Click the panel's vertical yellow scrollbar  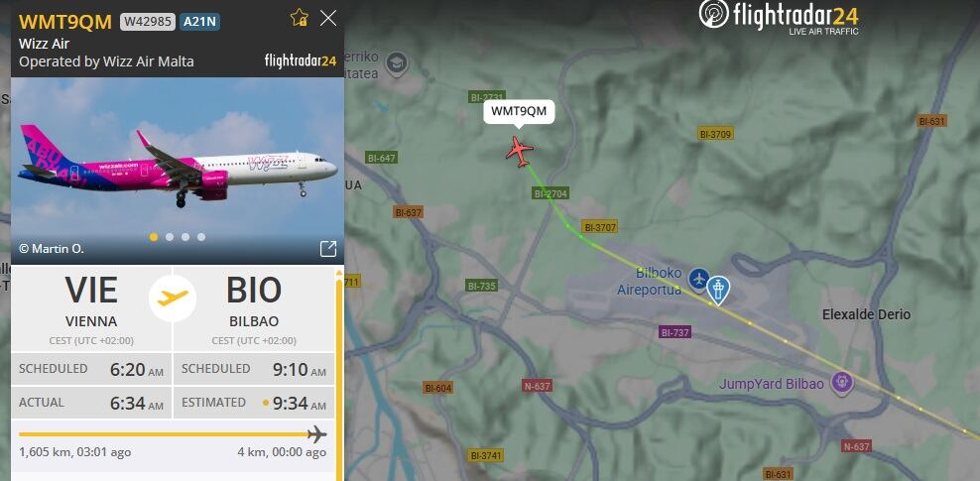pyautogui.click(x=339, y=375)
